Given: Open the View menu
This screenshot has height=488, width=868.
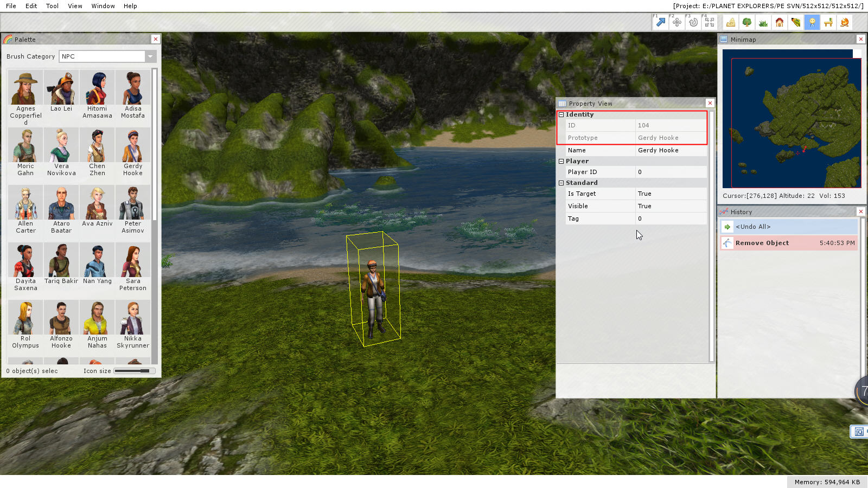Looking at the screenshot, I should pyautogui.click(x=75, y=6).
